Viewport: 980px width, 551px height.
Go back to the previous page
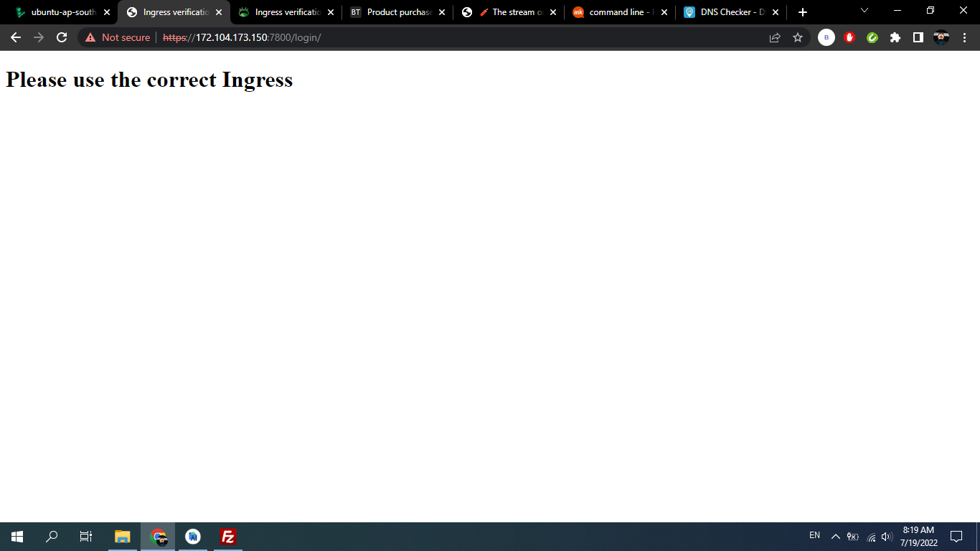pyautogui.click(x=16, y=37)
